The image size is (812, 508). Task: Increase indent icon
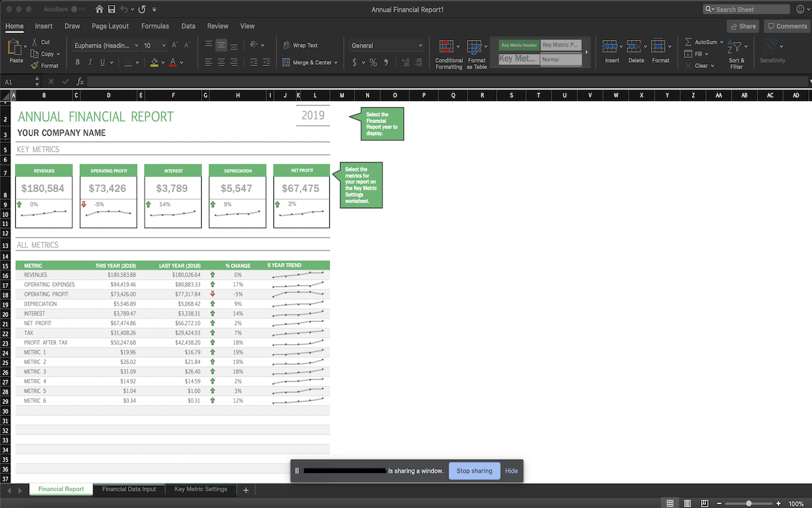click(266, 62)
